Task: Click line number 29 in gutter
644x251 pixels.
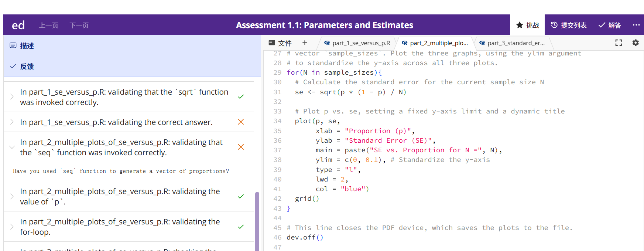Action: coord(277,72)
